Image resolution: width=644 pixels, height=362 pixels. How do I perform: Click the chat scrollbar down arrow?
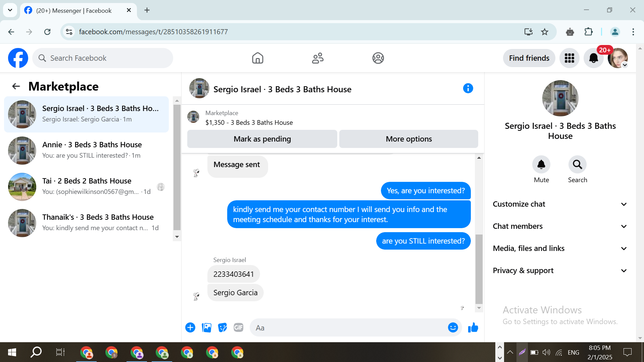(479, 308)
